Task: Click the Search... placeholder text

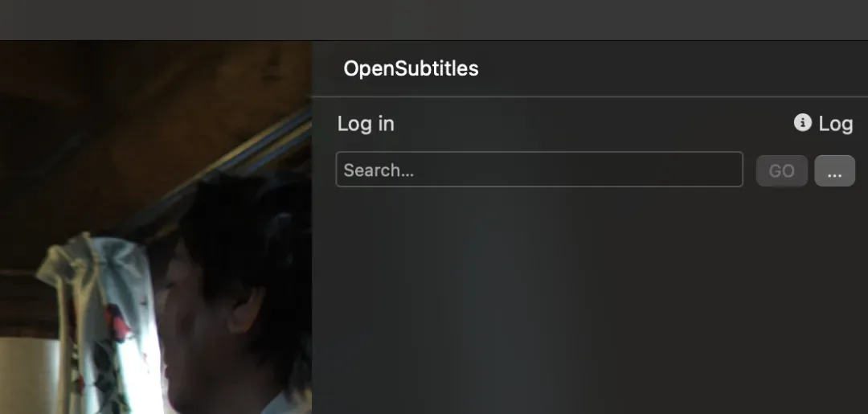Action: pyautogui.click(x=379, y=170)
